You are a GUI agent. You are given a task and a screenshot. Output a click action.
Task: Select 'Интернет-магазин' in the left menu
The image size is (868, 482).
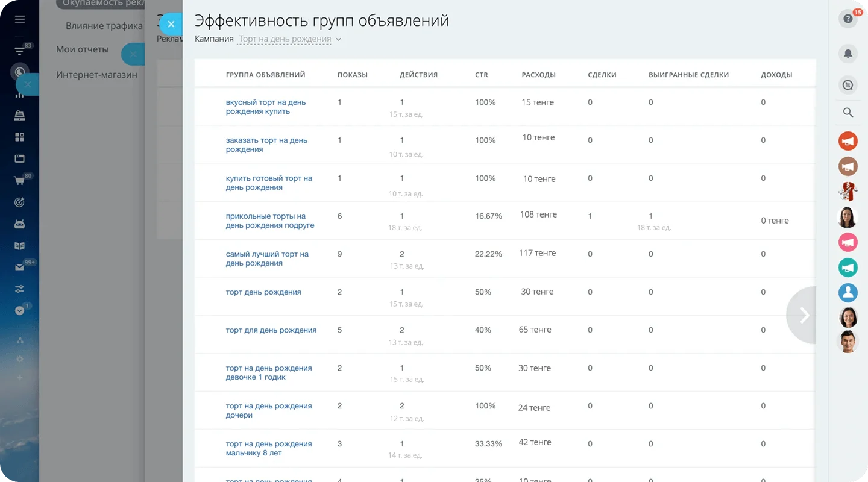(96, 75)
